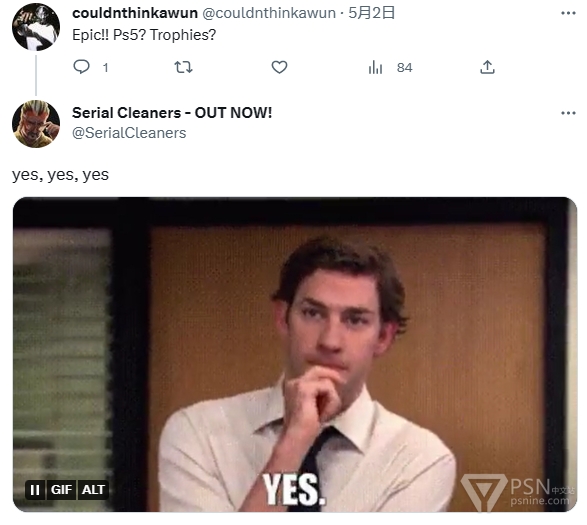The height and width of the screenshot is (525, 587).
Task: Open the 'YES.' GIF in full view
Action: click(x=295, y=354)
